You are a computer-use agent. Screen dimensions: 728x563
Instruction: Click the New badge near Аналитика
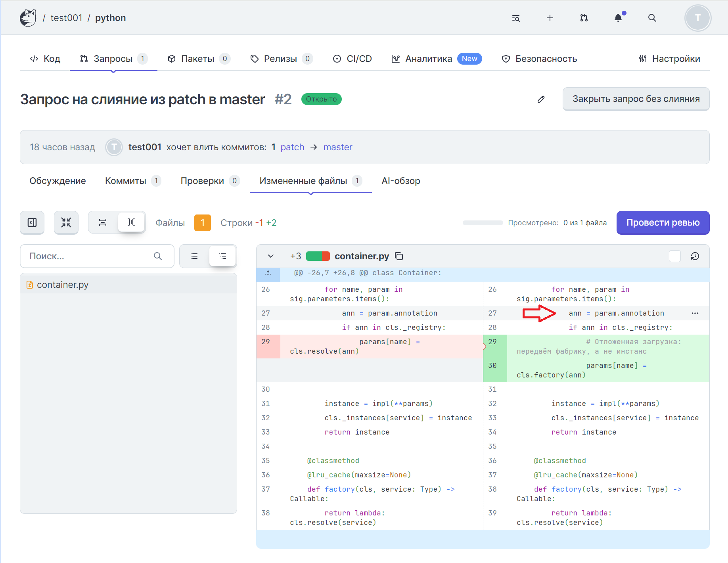pos(469,59)
